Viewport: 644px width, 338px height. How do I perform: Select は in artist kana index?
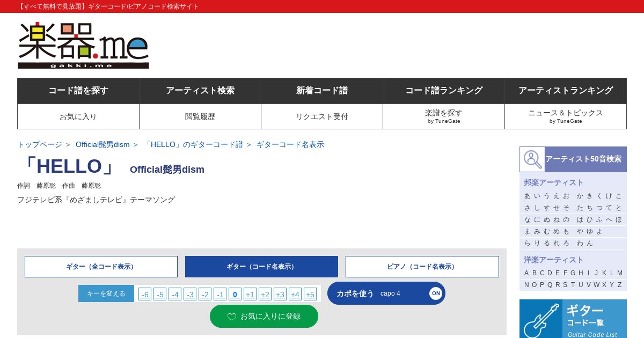[580, 219]
